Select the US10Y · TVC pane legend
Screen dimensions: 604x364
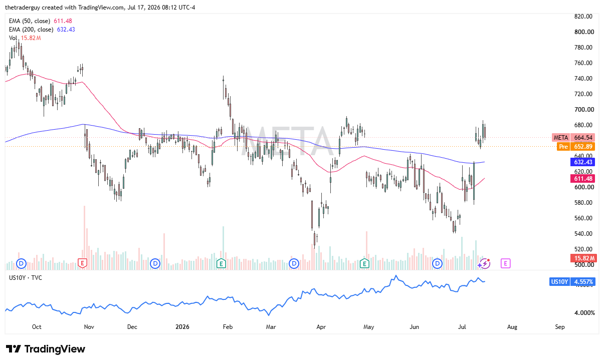(x=25, y=277)
